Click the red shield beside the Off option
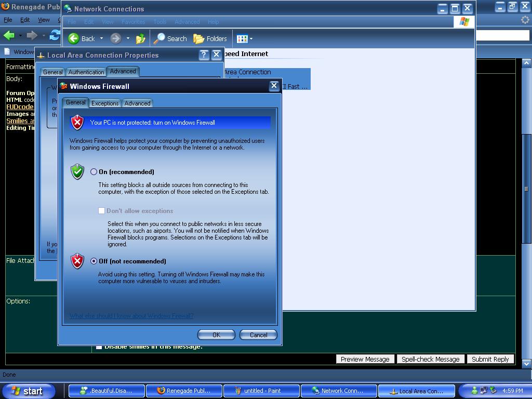 coord(77,261)
